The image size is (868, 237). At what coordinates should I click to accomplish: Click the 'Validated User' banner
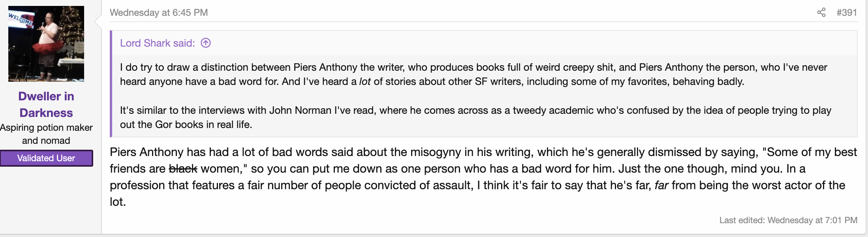point(46,158)
